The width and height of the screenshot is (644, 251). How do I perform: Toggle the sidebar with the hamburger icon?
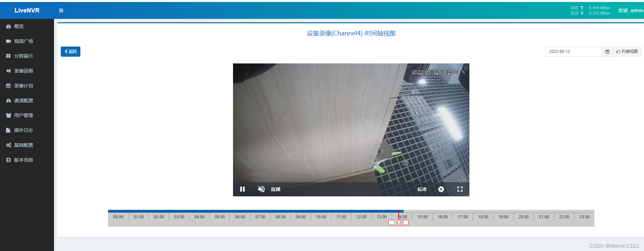(x=61, y=10)
